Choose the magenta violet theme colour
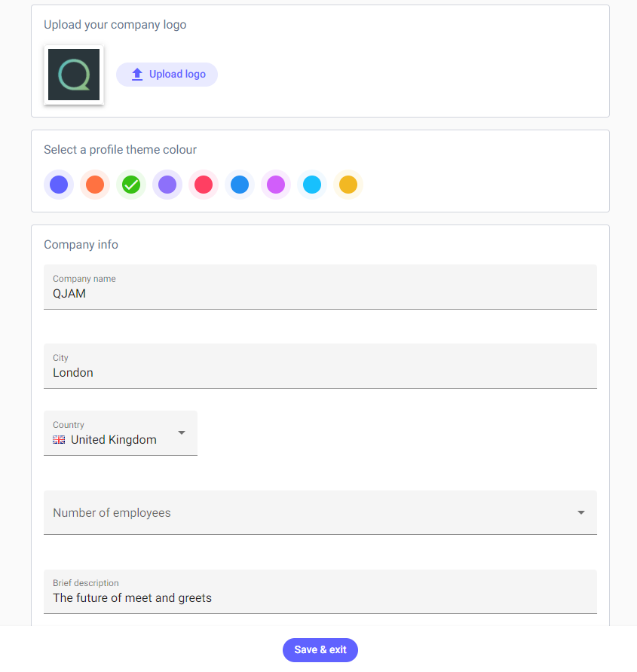Image resolution: width=637 pixels, height=672 pixels. 276,185
